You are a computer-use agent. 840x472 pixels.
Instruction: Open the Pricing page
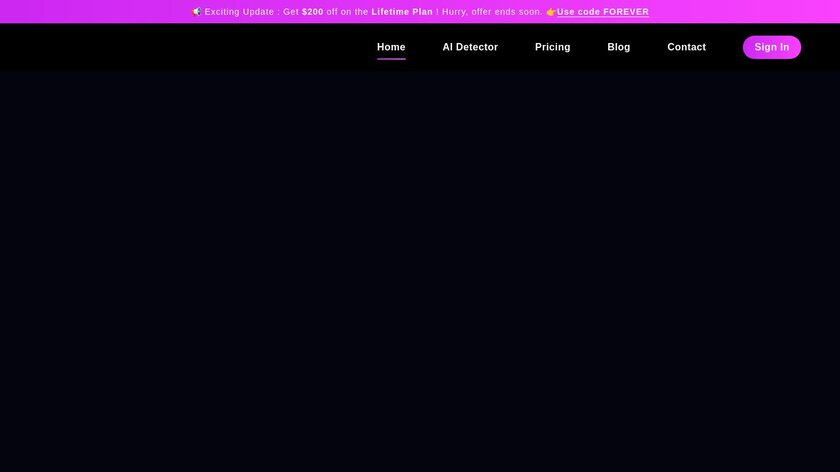tap(552, 47)
